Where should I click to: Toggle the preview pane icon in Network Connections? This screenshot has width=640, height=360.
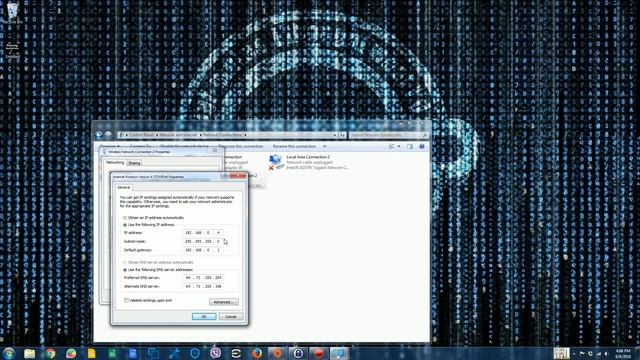pos(410,146)
